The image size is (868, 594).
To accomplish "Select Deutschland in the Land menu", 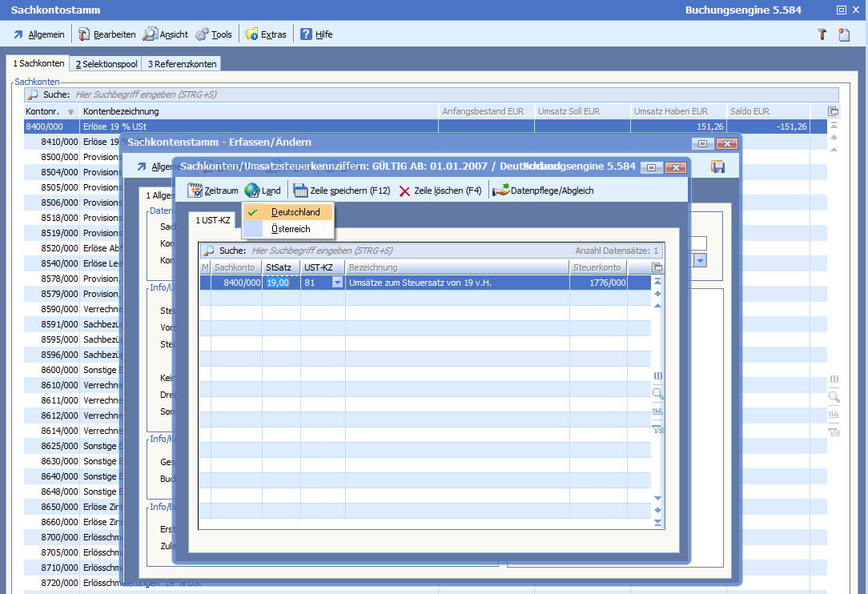I will 295,212.
